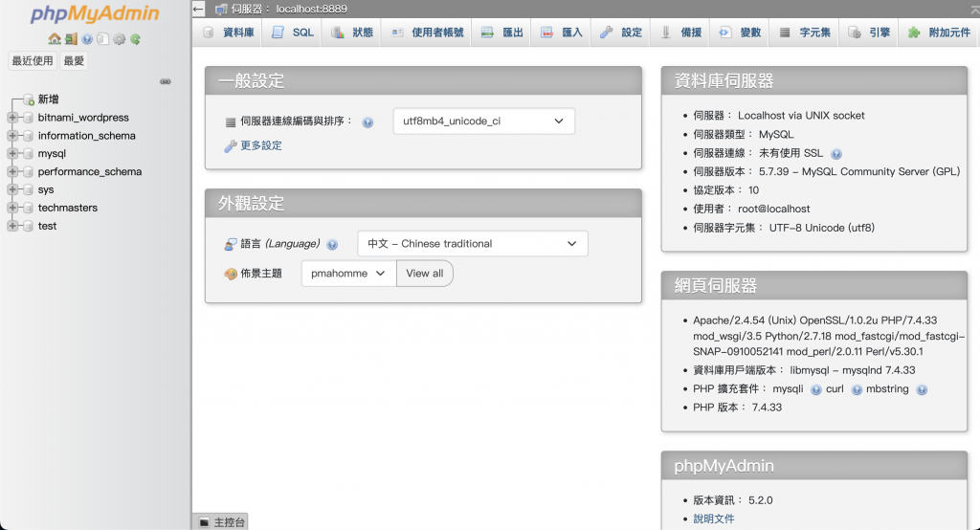Image resolution: width=980 pixels, height=530 pixels.
Task: Open the Chinese traditional language dropdown
Action: click(x=473, y=244)
